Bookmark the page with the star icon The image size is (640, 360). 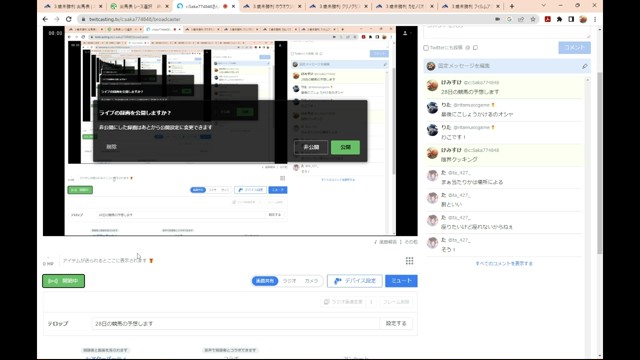point(533,19)
